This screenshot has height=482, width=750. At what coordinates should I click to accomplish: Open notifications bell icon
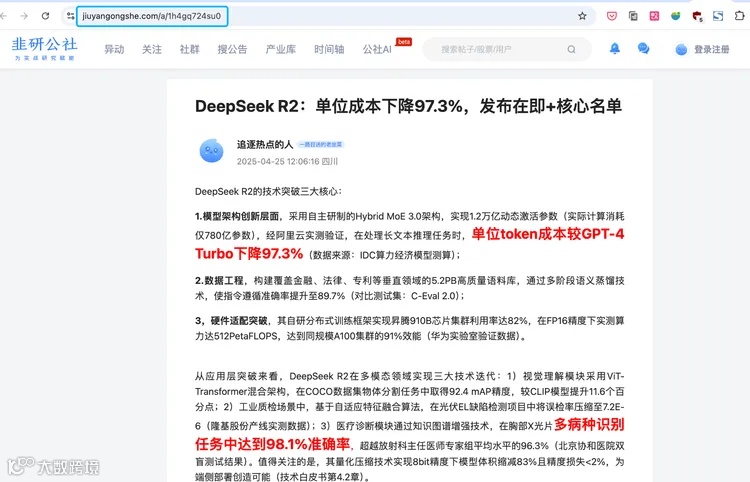point(615,48)
